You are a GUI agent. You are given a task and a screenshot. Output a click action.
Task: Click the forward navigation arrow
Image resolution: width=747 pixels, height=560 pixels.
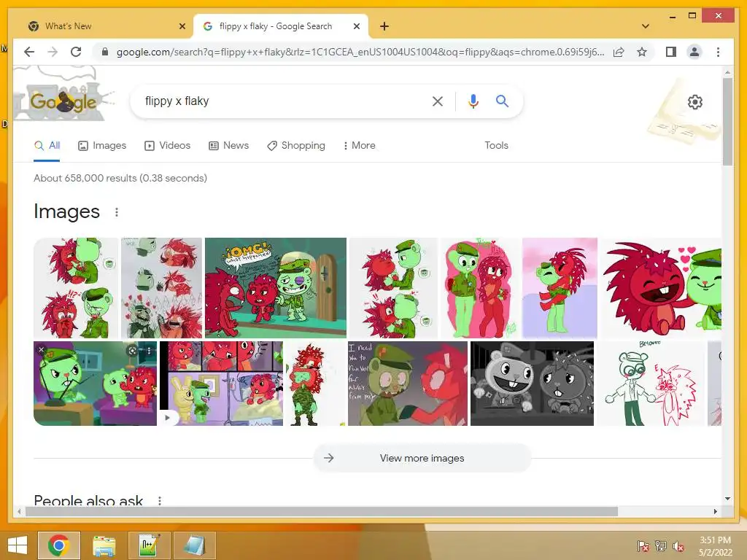(53, 52)
